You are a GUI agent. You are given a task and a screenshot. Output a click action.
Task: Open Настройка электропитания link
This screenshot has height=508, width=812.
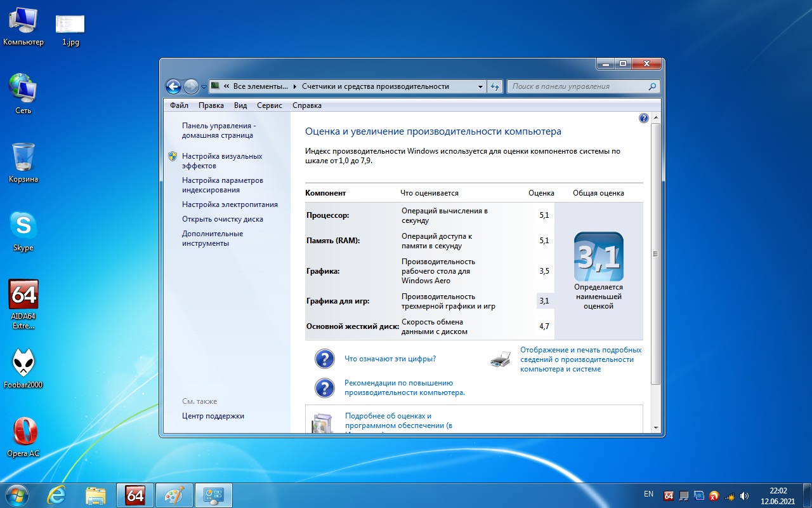click(230, 204)
